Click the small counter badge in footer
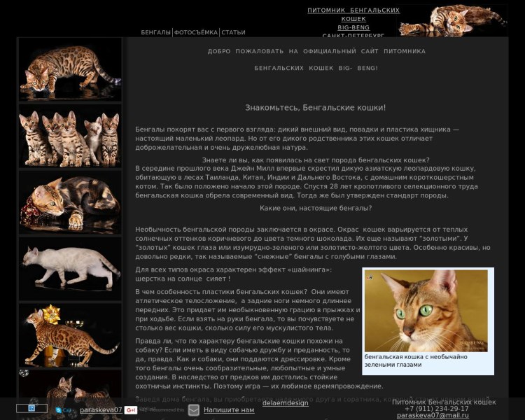Screen dimensions: 525x420 click(31, 408)
